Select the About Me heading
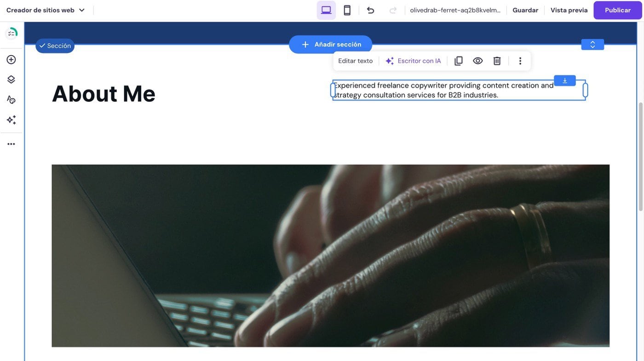 tap(103, 93)
